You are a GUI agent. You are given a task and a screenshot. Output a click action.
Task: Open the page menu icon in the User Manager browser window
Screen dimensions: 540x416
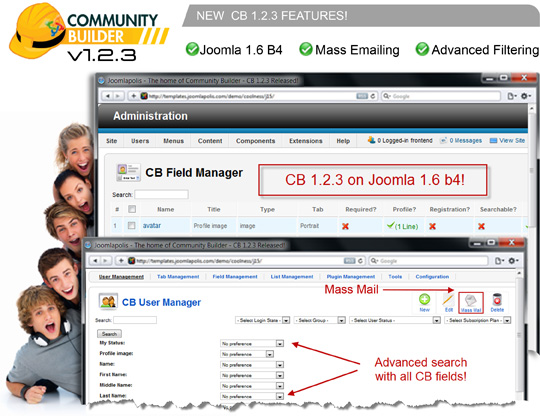499,261
